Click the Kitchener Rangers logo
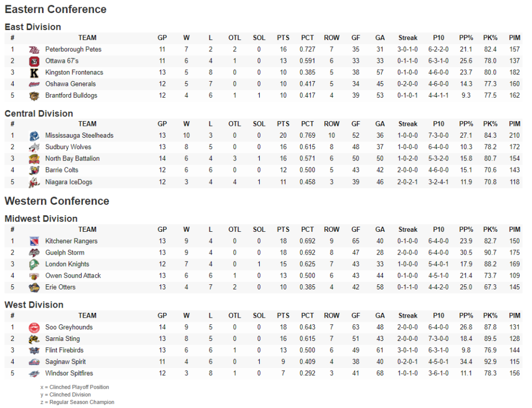The image size is (532, 408). (x=34, y=241)
